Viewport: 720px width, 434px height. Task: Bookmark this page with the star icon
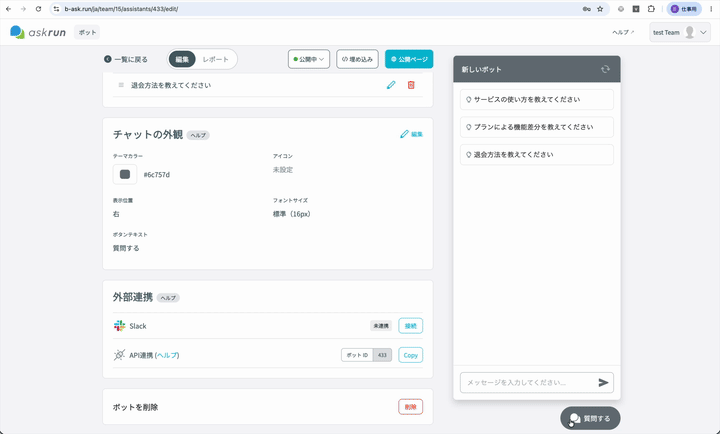600,9
